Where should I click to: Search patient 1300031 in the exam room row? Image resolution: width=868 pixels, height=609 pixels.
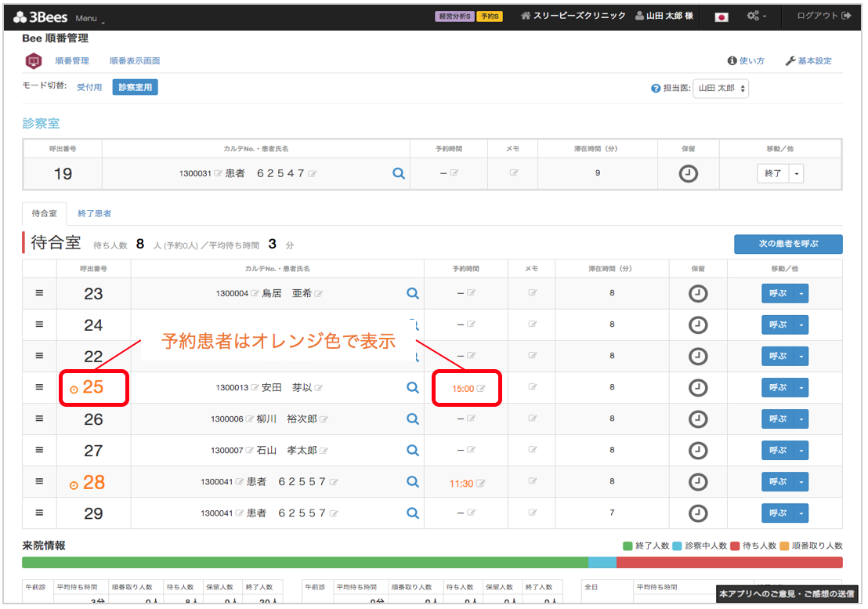(x=399, y=173)
